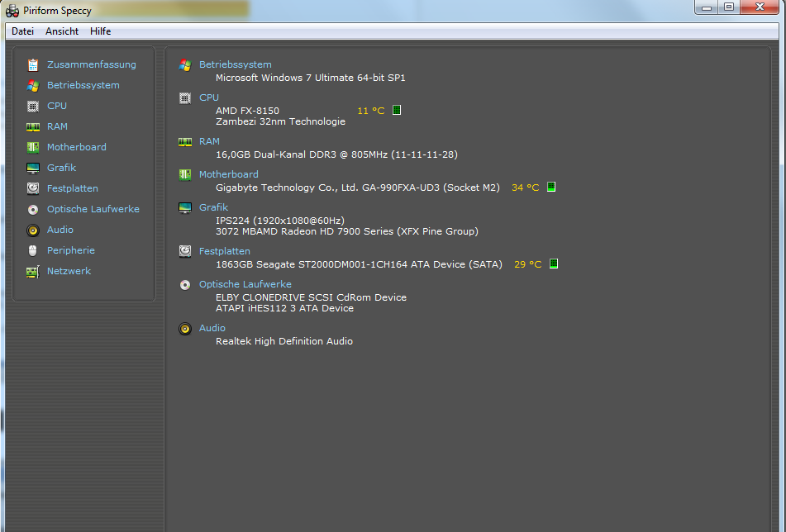
Task: Click the AMD FX-8150 text
Action: tap(247, 111)
